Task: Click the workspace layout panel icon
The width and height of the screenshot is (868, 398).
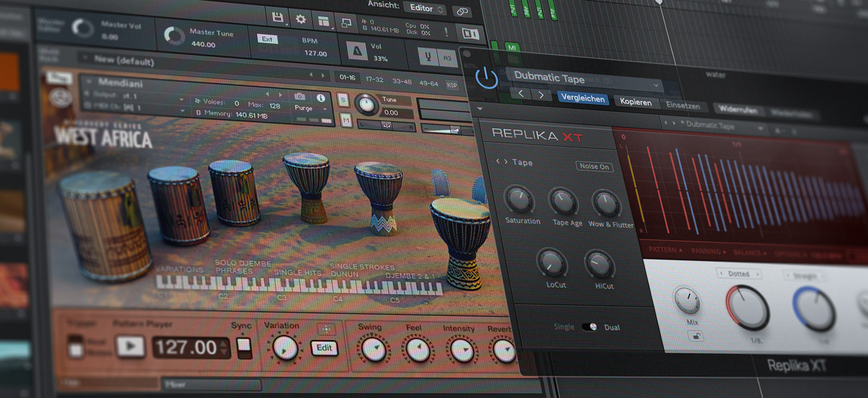Action: coord(323,21)
